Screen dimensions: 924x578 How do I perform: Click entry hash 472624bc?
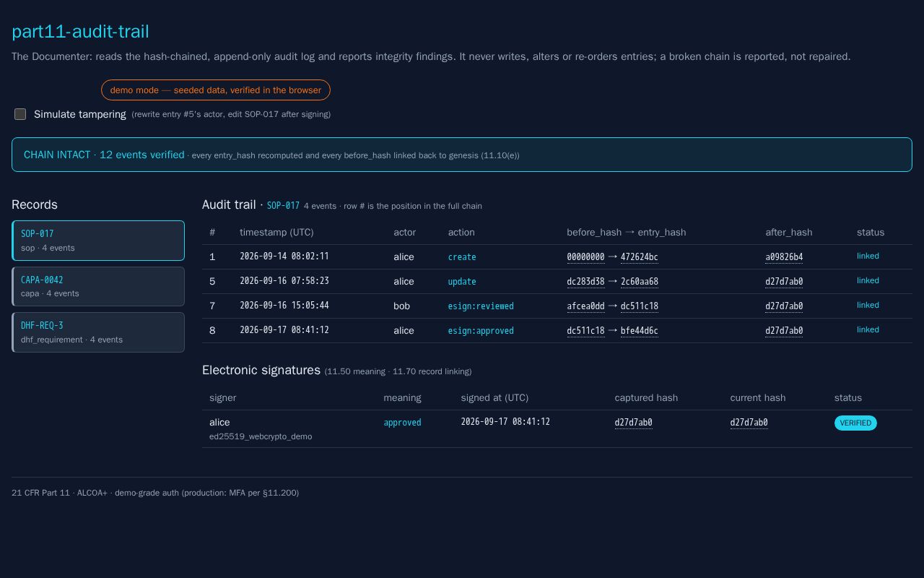click(x=639, y=257)
